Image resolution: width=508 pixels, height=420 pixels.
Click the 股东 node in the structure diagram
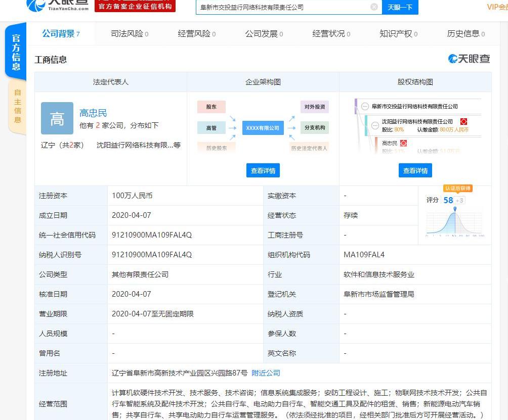click(211, 107)
